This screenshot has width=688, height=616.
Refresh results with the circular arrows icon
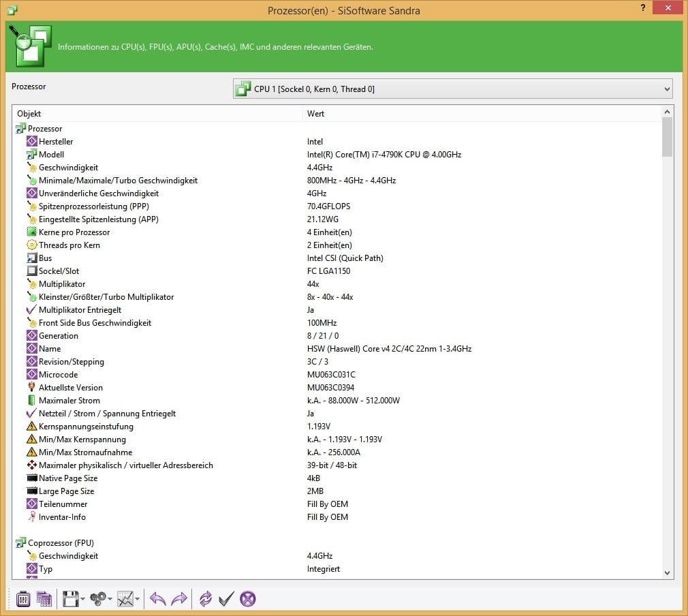click(x=205, y=599)
